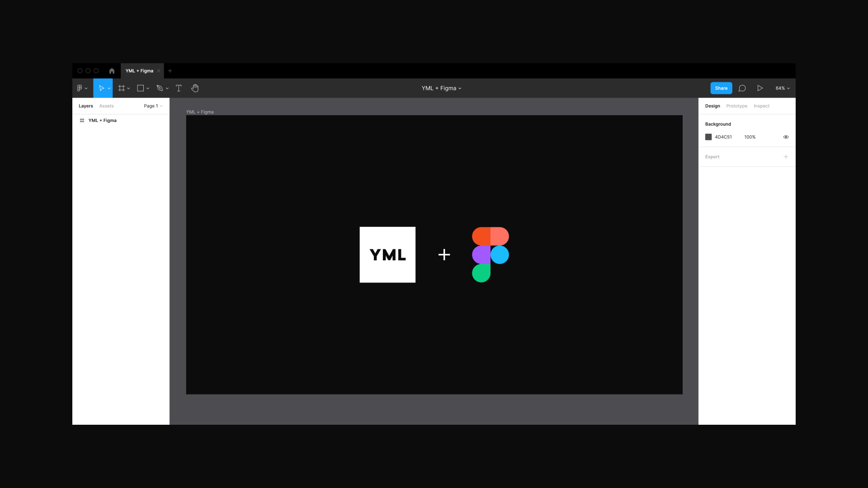Select the YML + Figma layer in panel
Screen dimensions: 868x488
103,120
